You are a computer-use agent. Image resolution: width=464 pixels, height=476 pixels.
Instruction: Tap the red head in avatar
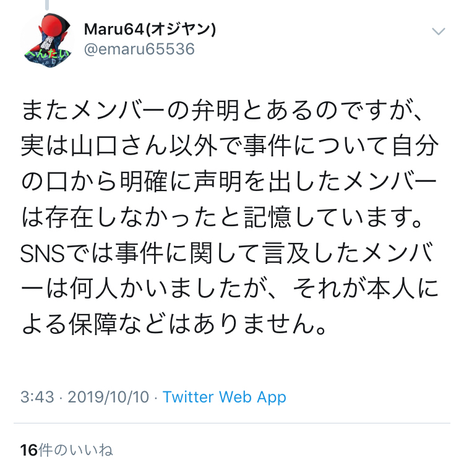pyautogui.click(x=53, y=26)
